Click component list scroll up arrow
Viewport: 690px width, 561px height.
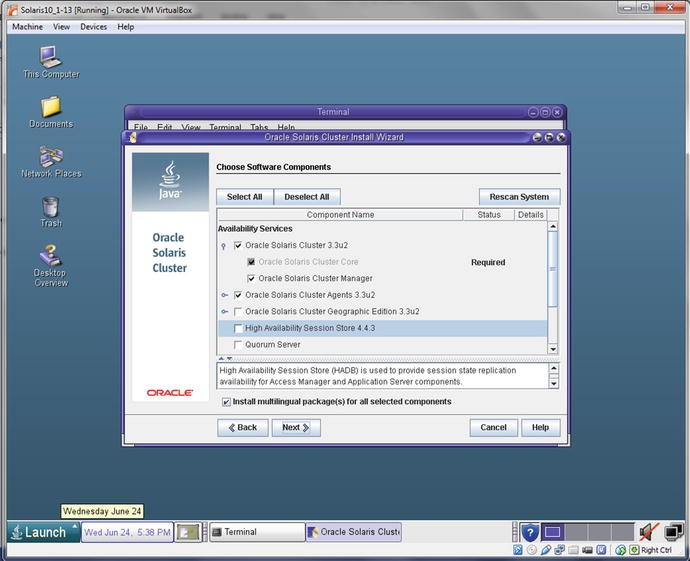[553, 227]
